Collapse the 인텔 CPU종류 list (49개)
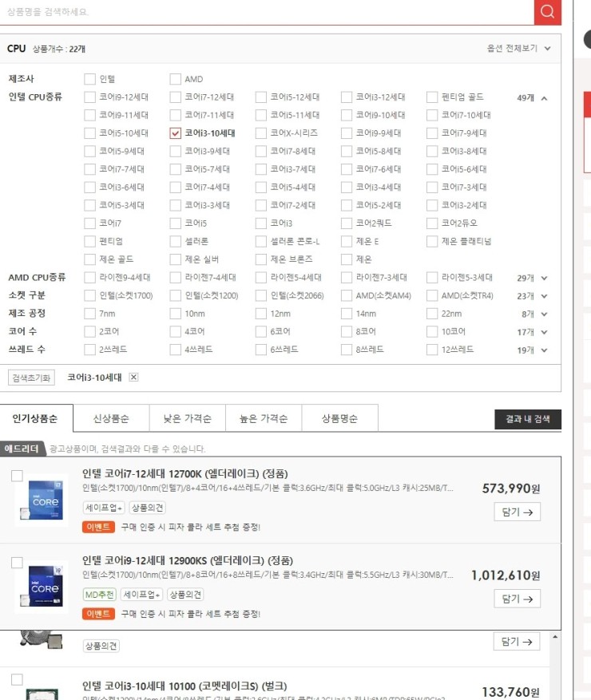Image resolution: width=591 pixels, height=700 pixels. pyautogui.click(x=544, y=98)
